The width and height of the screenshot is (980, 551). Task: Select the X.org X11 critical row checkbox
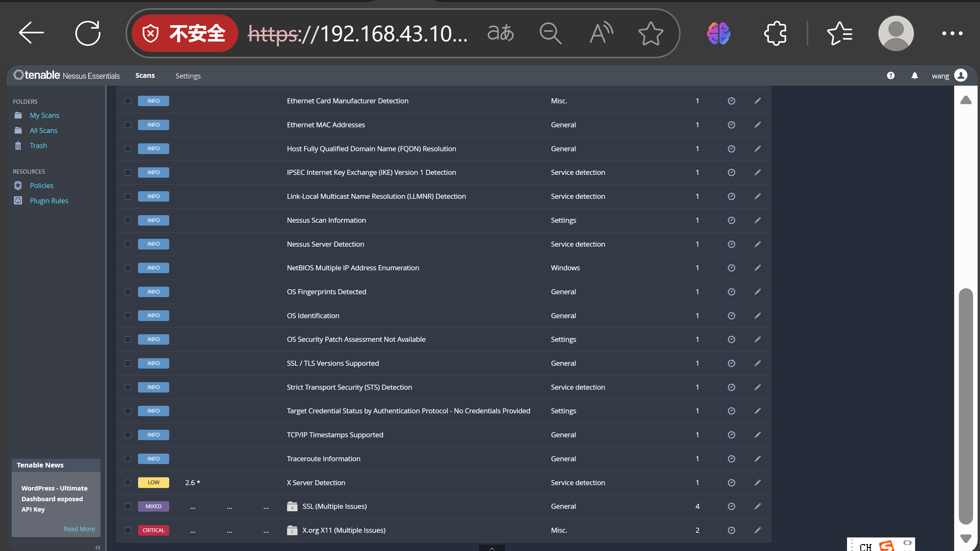point(128,530)
